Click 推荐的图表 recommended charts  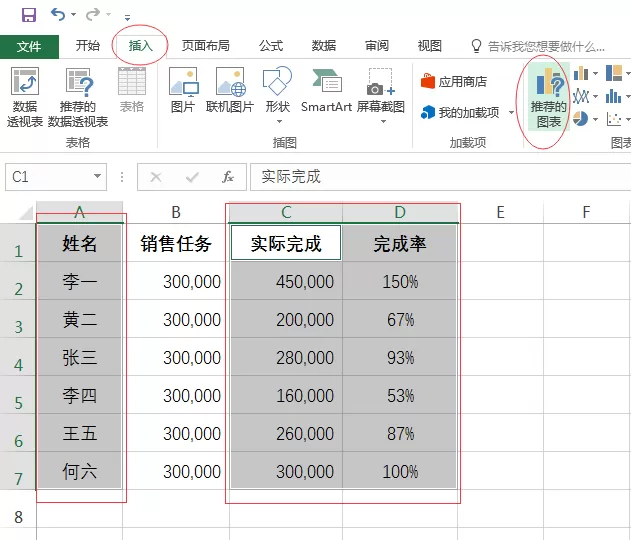549,97
